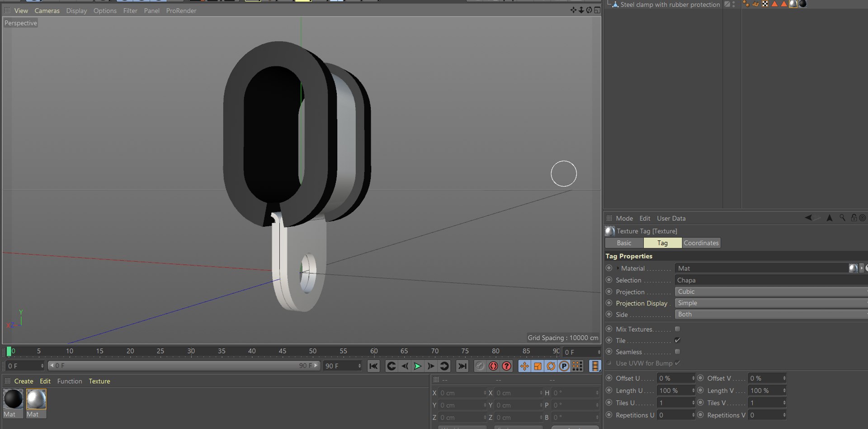Screen dimensions: 868x429
Task: Open the Cameras viewport menu
Action: [x=47, y=11]
